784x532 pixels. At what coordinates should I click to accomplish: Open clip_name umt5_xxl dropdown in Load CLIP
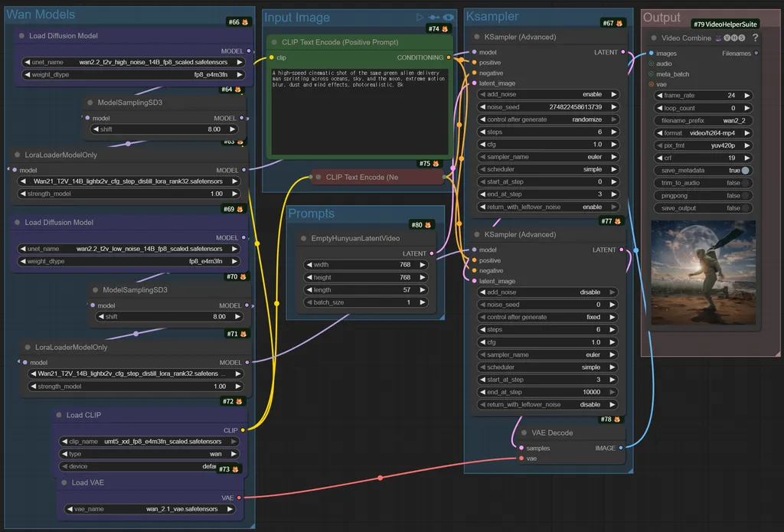149,442
